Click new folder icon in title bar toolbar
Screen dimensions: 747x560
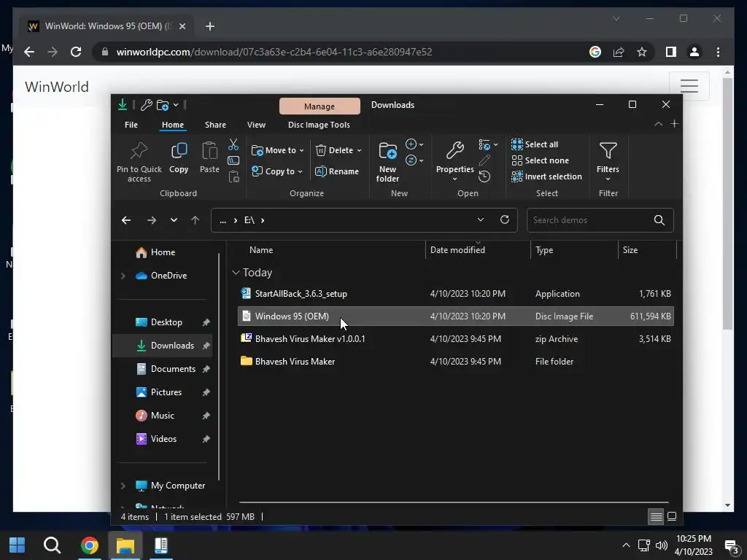[163, 105]
